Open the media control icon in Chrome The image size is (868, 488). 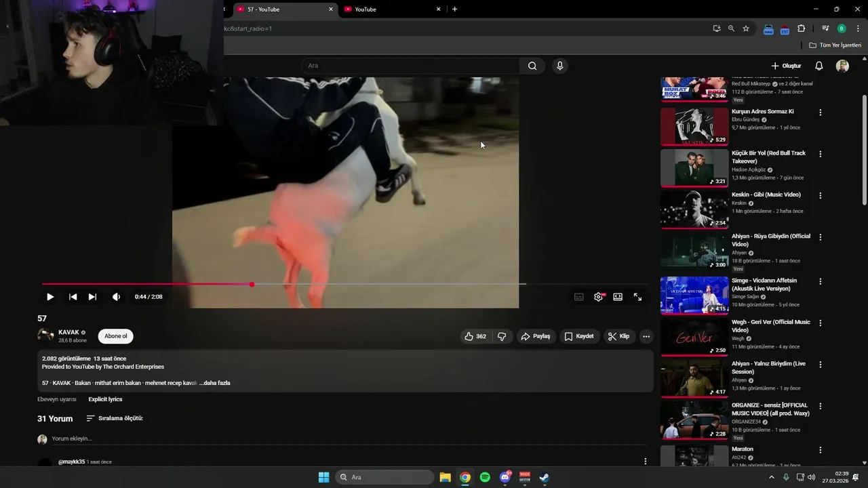(825, 28)
